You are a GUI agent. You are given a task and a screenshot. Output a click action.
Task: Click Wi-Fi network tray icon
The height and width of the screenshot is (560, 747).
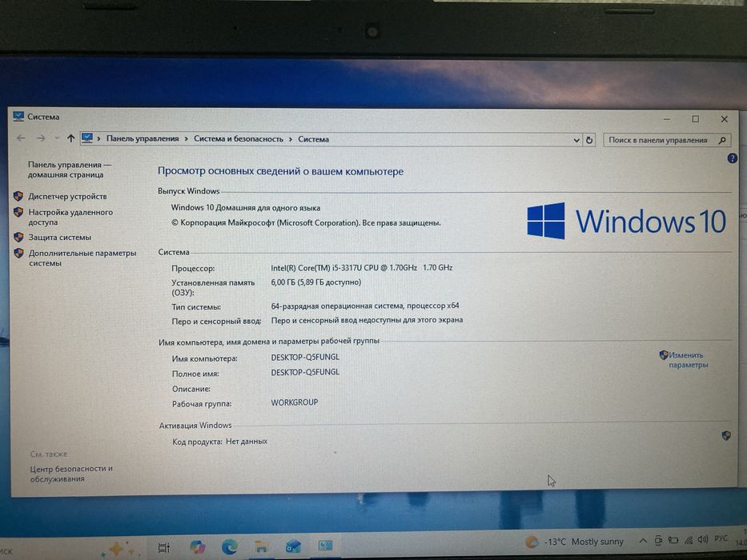pos(689,540)
